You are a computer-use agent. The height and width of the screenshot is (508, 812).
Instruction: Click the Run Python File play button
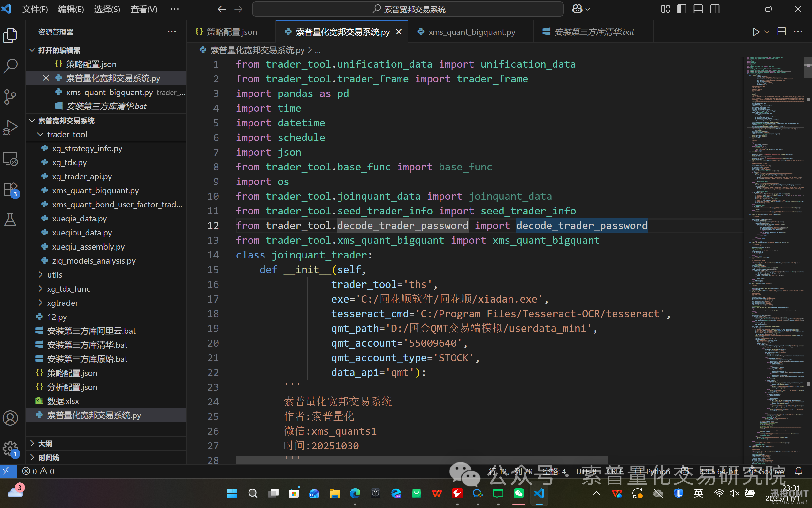tap(756, 32)
